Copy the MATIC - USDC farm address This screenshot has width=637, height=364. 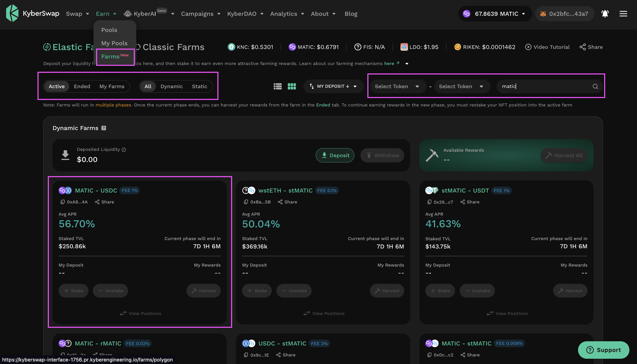click(x=63, y=202)
